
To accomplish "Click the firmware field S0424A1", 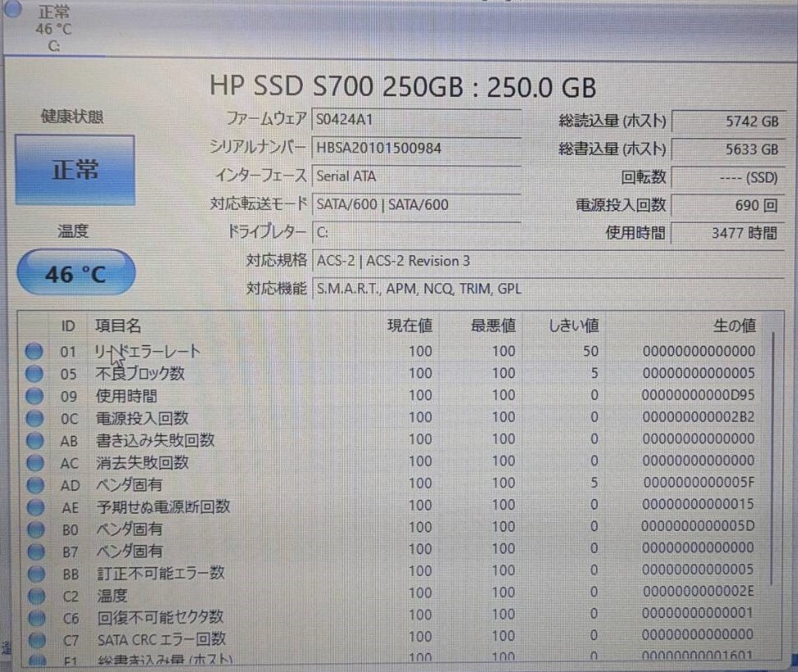I will (x=415, y=120).
